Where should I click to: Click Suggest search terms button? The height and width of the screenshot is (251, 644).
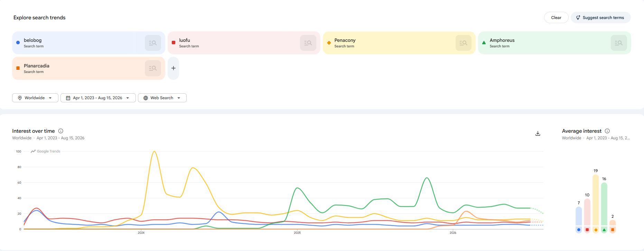[601, 18]
